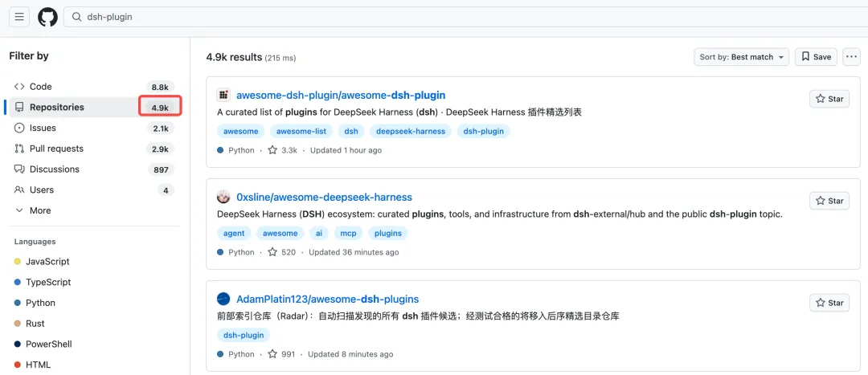Viewport: 868px width, 375px height.
Task: Click the 4.9k results heading
Action: click(234, 57)
